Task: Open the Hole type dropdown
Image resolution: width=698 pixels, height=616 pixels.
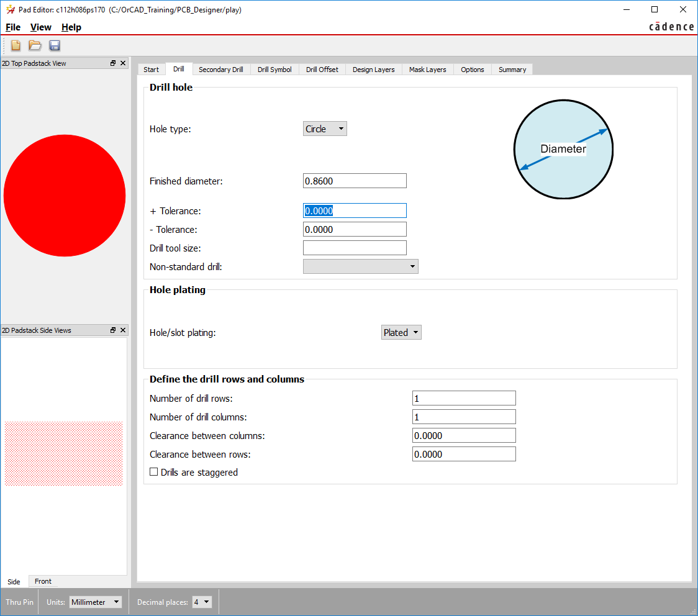Action: tap(325, 129)
